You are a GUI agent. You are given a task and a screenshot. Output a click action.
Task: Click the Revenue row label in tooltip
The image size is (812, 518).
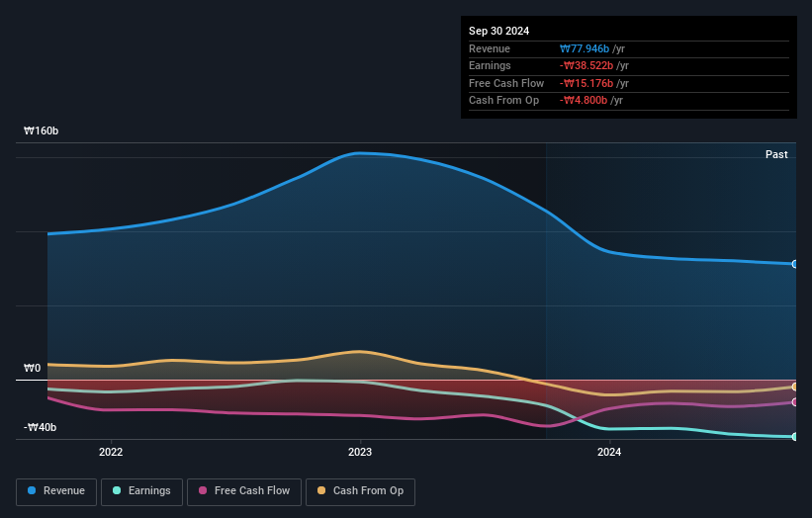click(x=490, y=48)
